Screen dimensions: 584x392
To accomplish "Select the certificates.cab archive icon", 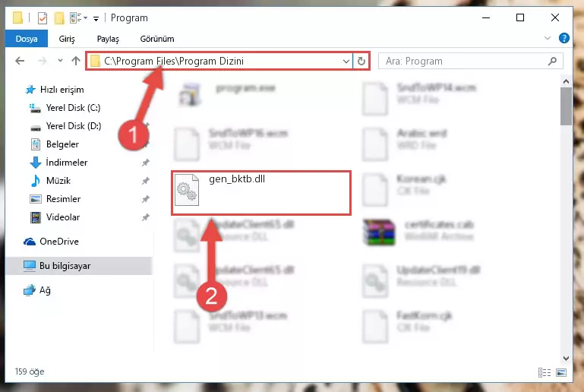I will click(x=379, y=232).
